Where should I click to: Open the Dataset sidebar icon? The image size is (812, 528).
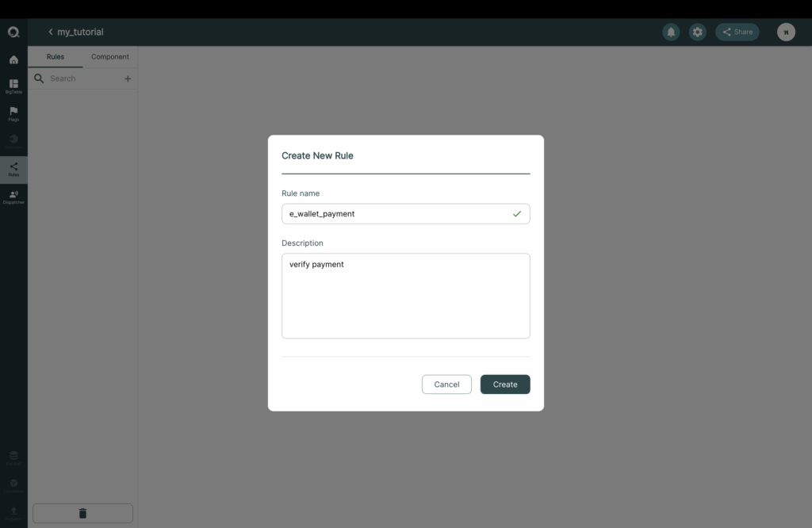(13, 458)
